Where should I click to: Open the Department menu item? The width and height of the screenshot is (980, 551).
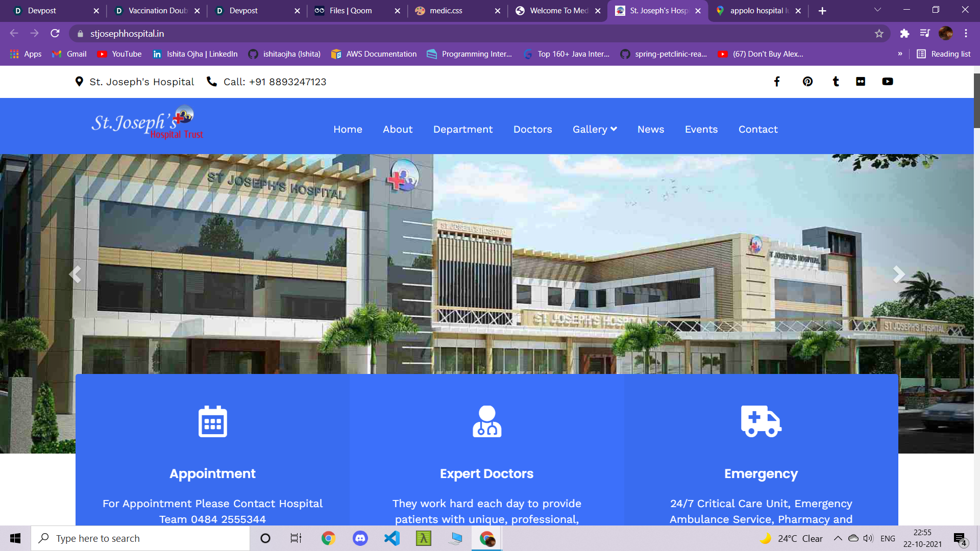pyautogui.click(x=462, y=130)
